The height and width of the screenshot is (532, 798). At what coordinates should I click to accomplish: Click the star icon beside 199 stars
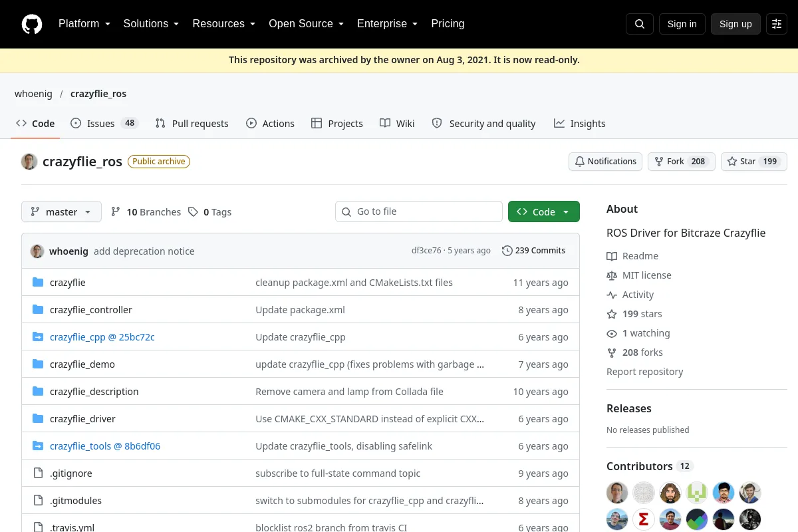pos(612,314)
